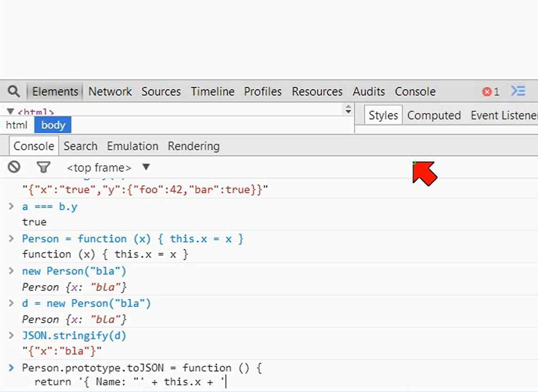Screen dimensions: 538x392
Task: Click the 'a === b.y' console entry
Action: point(50,207)
